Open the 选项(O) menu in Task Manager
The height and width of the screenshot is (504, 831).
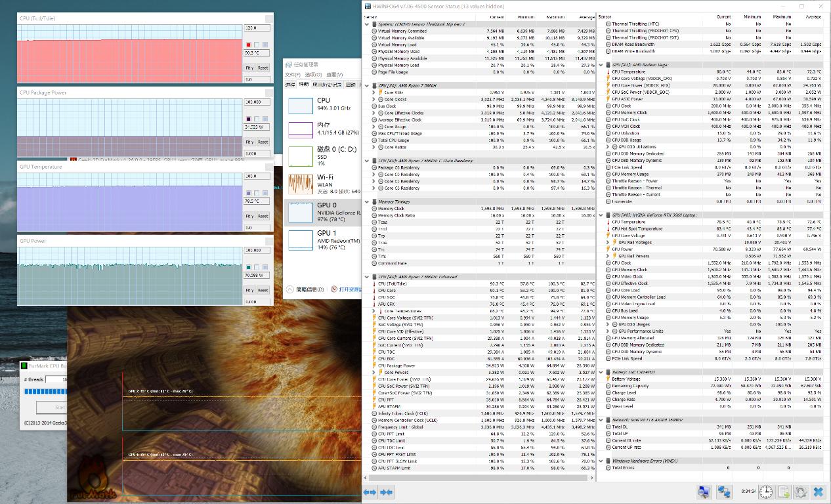click(x=313, y=74)
